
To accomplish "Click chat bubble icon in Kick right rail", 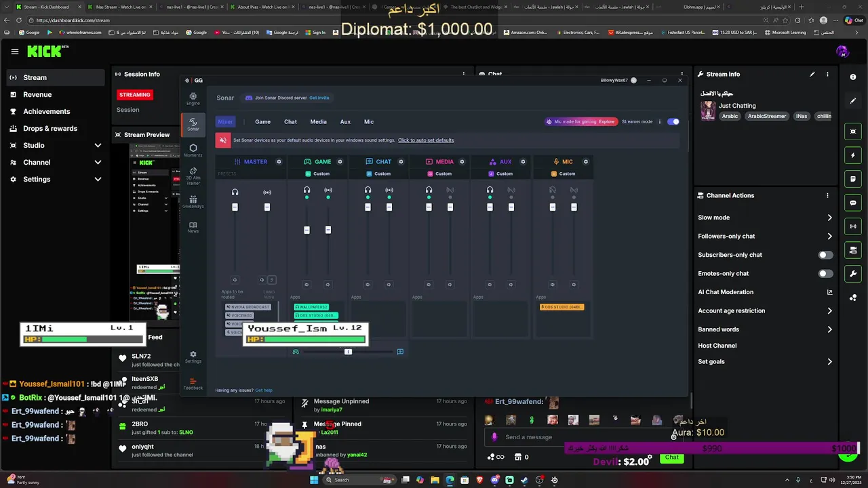I will [853, 203].
